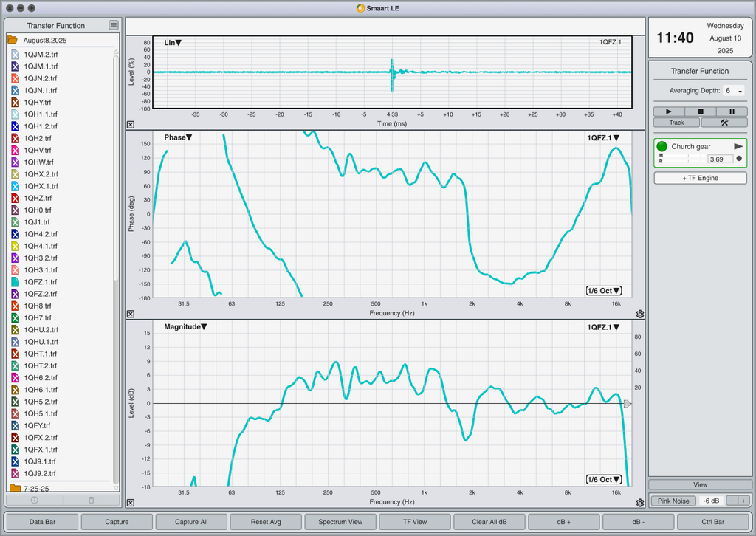Add a new + TF Engine
This screenshot has height=536, width=756.
pos(700,178)
